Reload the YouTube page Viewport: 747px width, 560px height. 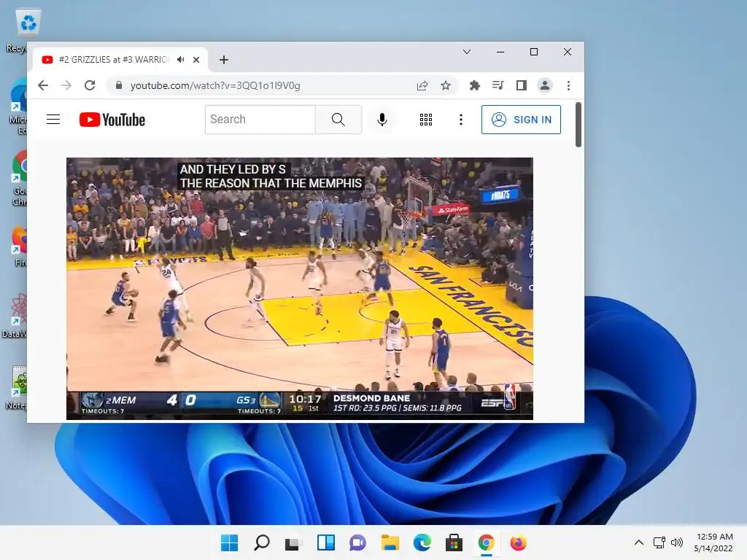point(90,86)
